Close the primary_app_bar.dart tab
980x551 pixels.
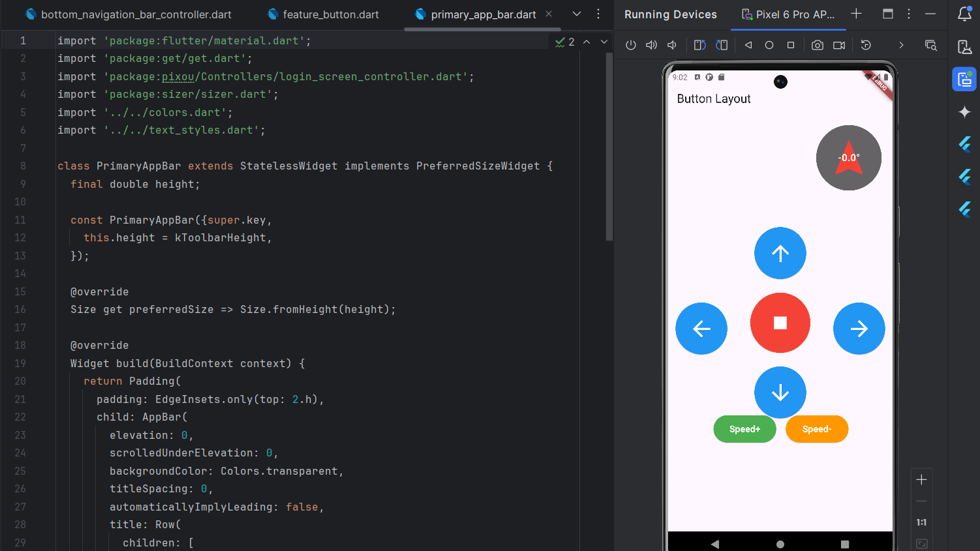tap(549, 14)
